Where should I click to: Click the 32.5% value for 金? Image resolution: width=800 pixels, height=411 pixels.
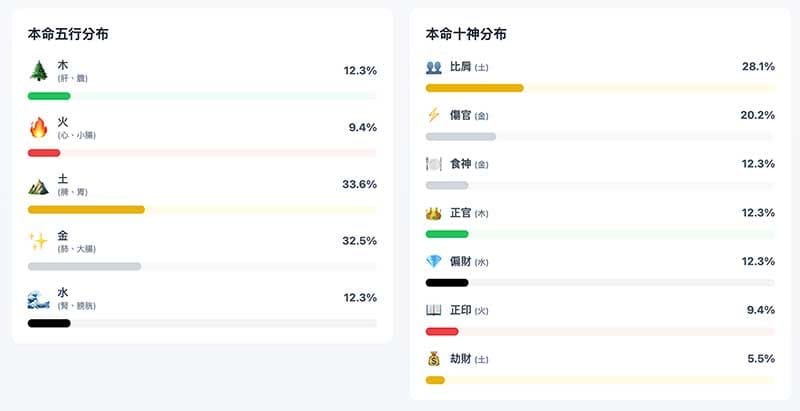(359, 241)
